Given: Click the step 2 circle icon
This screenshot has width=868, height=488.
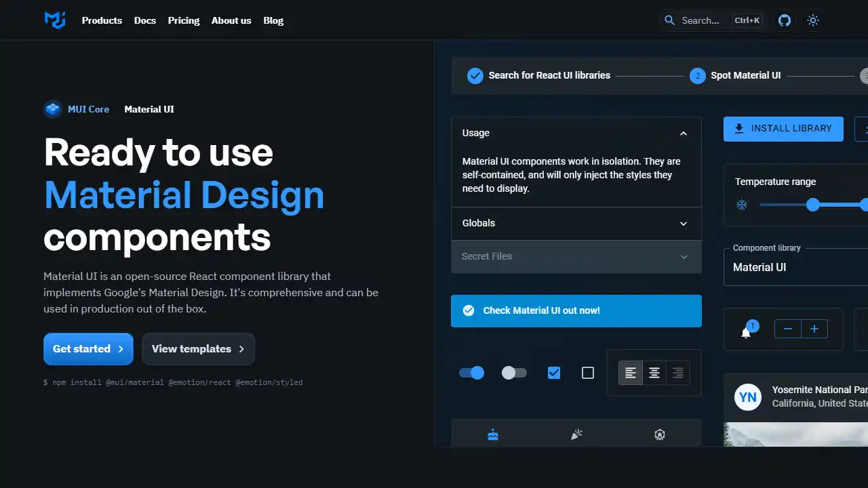Looking at the screenshot, I should click(x=698, y=76).
